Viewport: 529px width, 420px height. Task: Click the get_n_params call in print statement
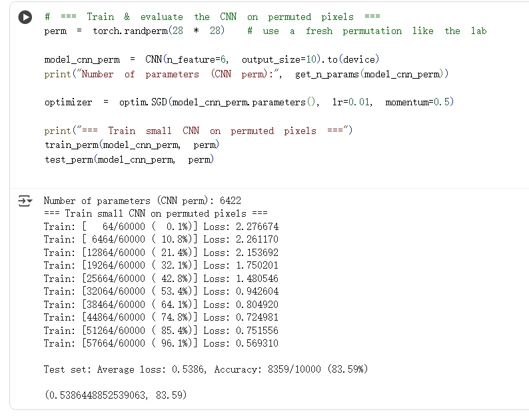coord(371,74)
